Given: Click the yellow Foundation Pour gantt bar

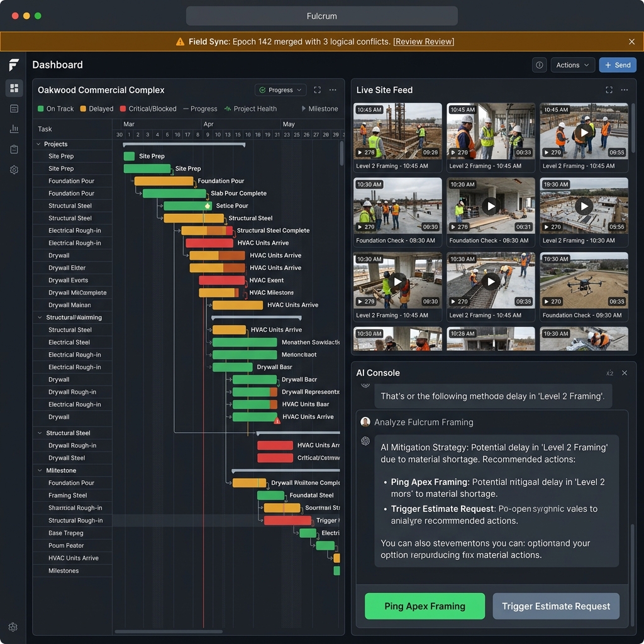Looking at the screenshot, I should coord(164,181).
